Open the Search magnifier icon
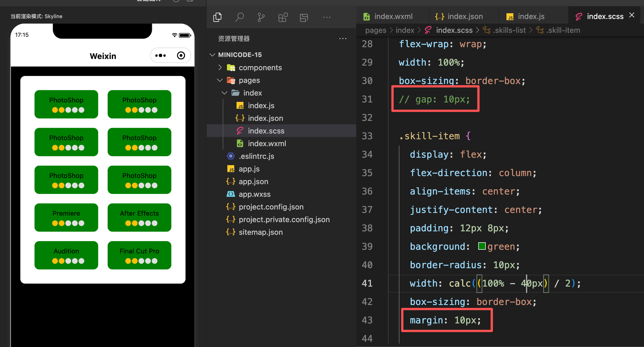 pyautogui.click(x=239, y=17)
